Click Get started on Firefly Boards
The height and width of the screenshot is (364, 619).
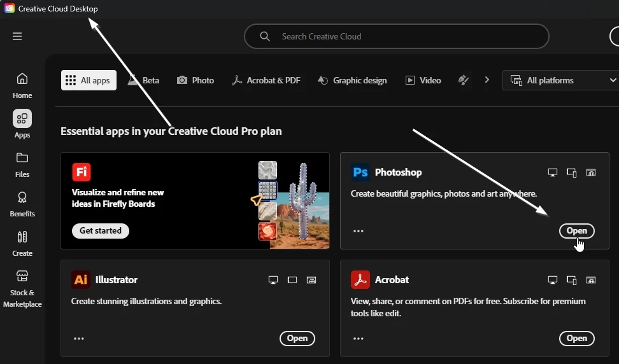point(100,231)
